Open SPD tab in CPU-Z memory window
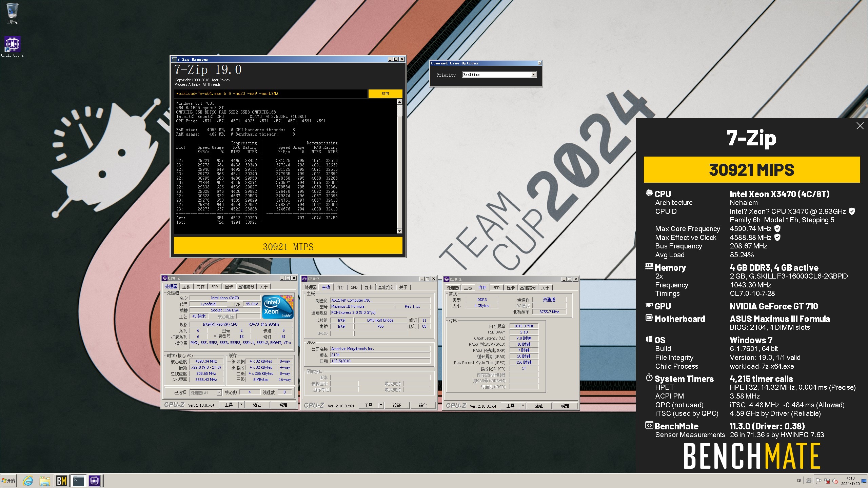 pos(496,288)
